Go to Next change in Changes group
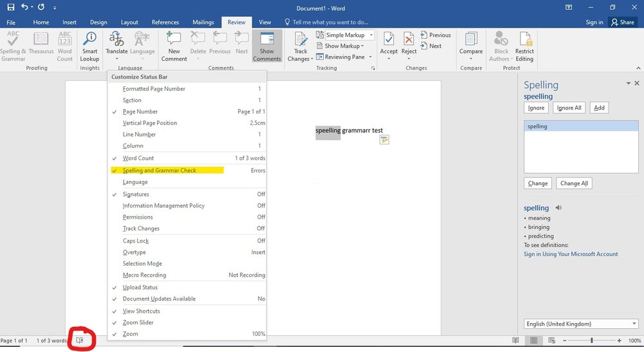The width and height of the screenshot is (644, 352). 431,46
